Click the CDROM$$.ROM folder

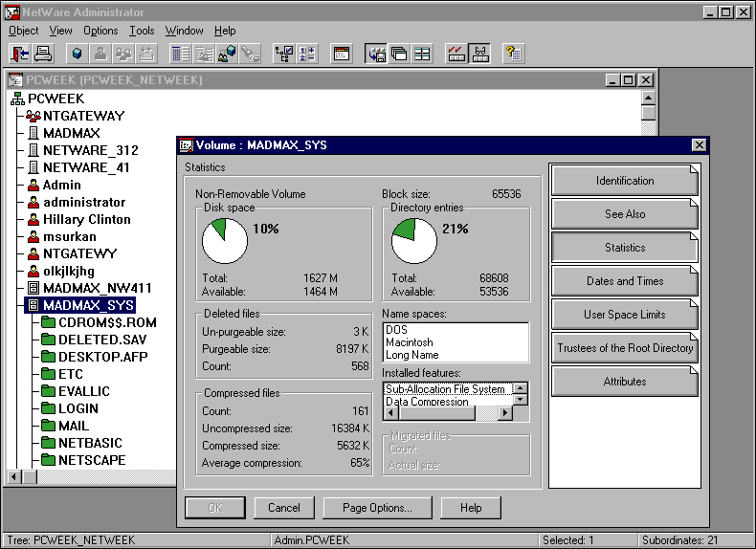pyautogui.click(x=99, y=322)
